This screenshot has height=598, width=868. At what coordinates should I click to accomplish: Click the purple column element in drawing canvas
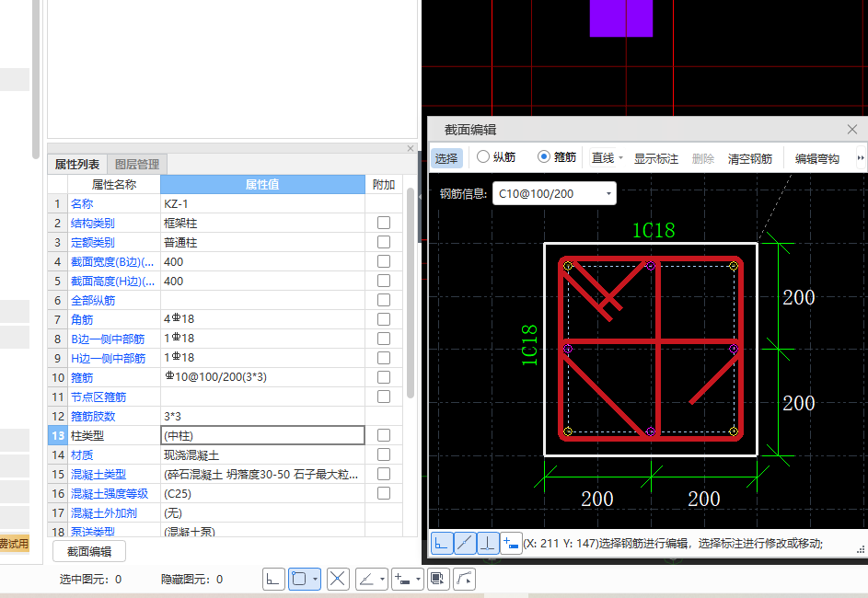click(x=621, y=18)
